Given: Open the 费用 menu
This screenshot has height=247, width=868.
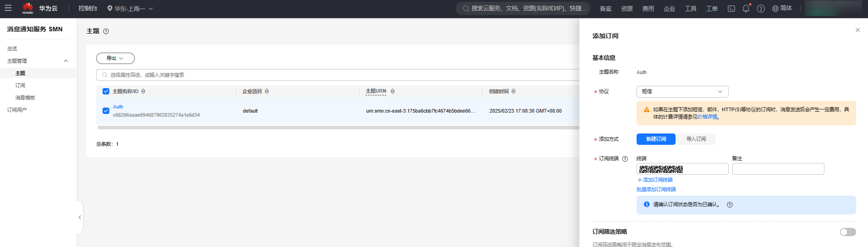Looking at the screenshot, I should point(648,9).
